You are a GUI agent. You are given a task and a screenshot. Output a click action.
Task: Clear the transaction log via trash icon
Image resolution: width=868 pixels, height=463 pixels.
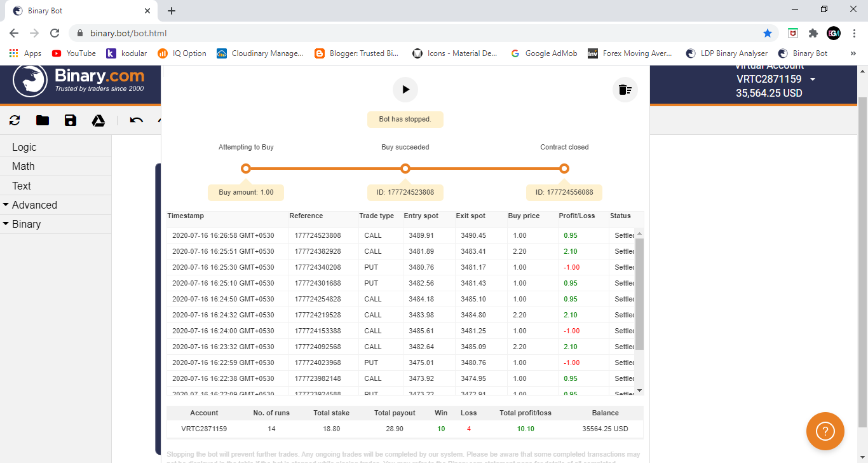pyautogui.click(x=625, y=89)
